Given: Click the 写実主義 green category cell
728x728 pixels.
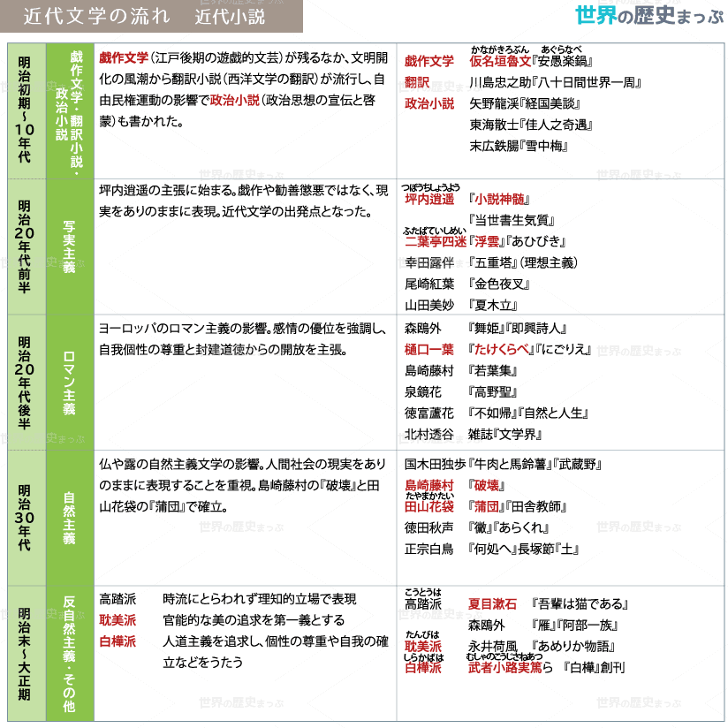Looking at the screenshot, I should [x=70, y=246].
